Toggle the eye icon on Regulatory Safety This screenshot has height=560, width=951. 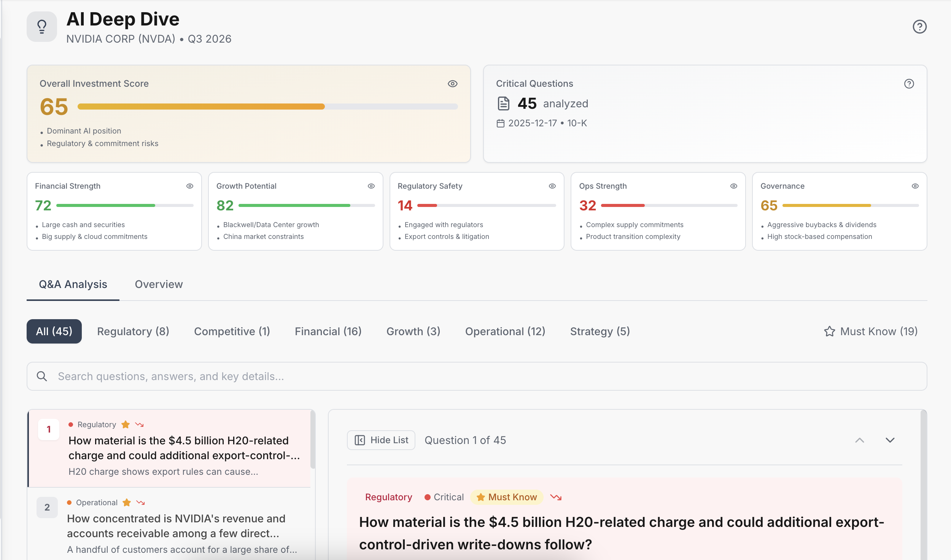pyautogui.click(x=552, y=186)
